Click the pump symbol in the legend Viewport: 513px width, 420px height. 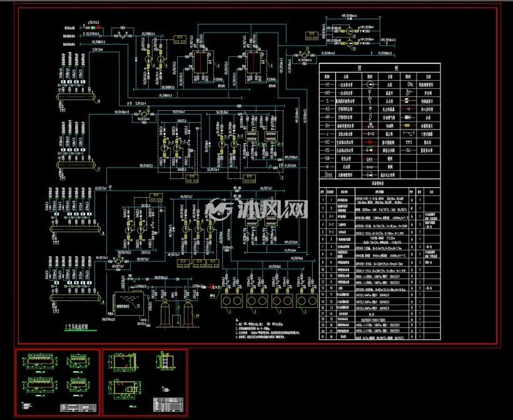click(x=370, y=85)
